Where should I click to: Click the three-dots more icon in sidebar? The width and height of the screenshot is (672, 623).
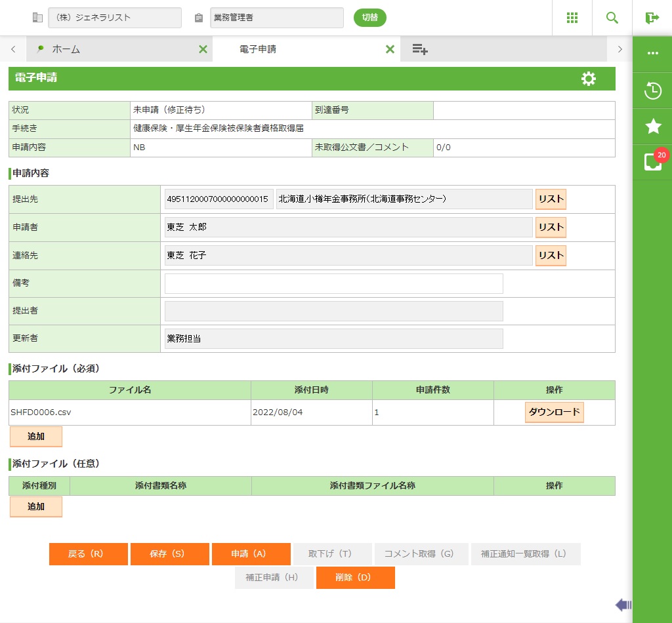click(x=652, y=53)
